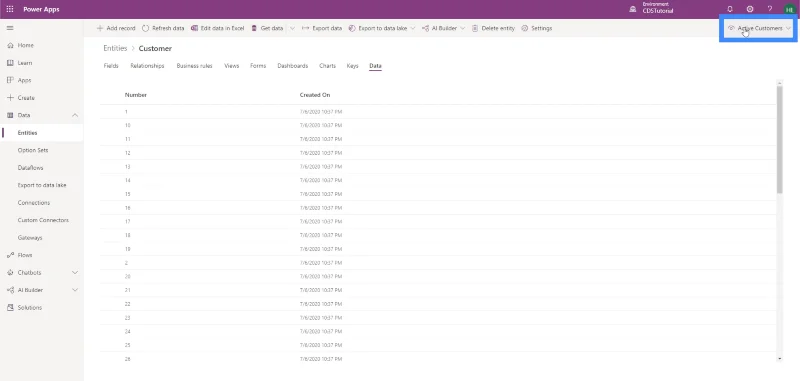
Task: Click the vertical scrollbar thumb
Action: click(779, 140)
